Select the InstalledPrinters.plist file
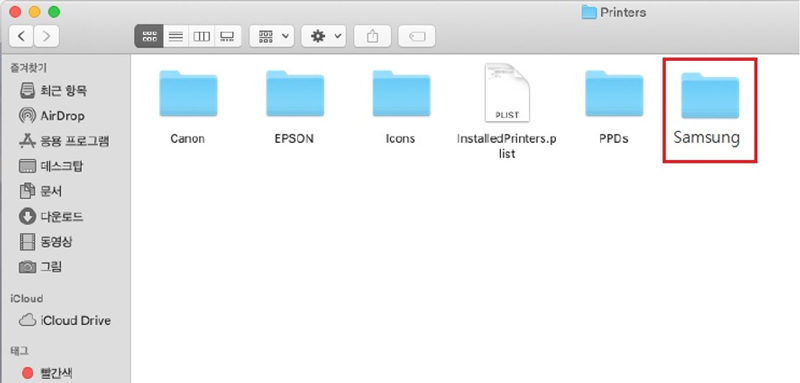This screenshot has height=383, width=800. tap(507, 93)
